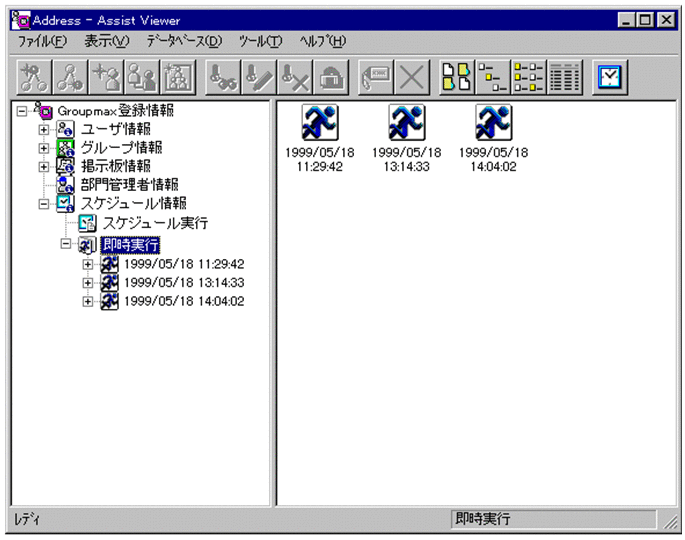685x540 pixels.
Task: Select ユーザ情報 in the tree
Action: pyautogui.click(x=116, y=129)
